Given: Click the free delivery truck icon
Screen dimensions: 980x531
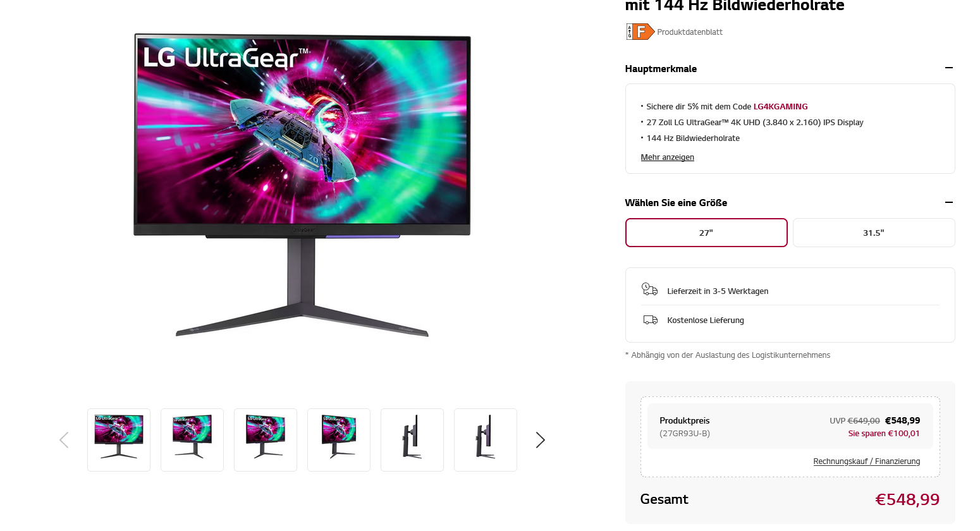Looking at the screenshot, I should point(650,320).
